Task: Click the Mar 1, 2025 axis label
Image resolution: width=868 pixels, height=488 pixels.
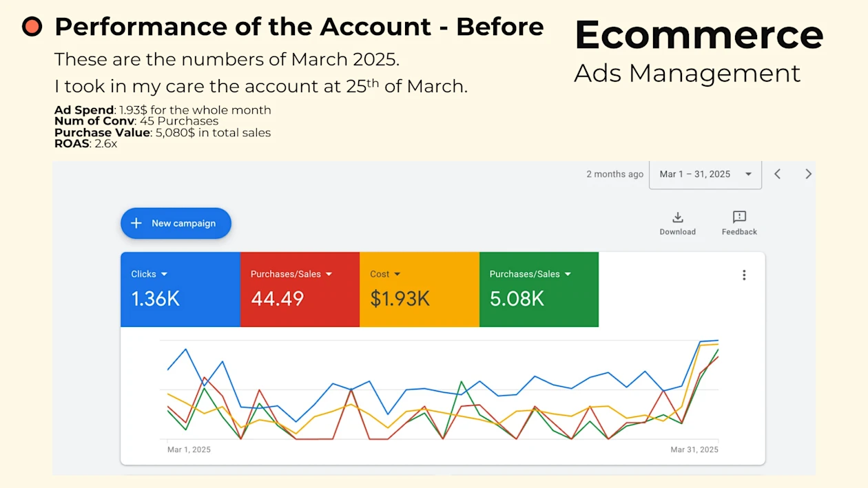Action: pos(189,449)
